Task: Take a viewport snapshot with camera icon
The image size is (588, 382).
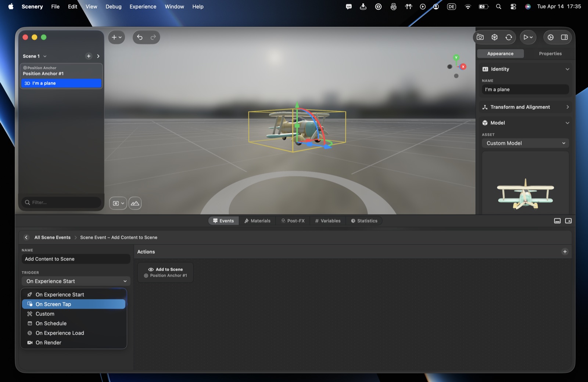Action: point(480,37)
